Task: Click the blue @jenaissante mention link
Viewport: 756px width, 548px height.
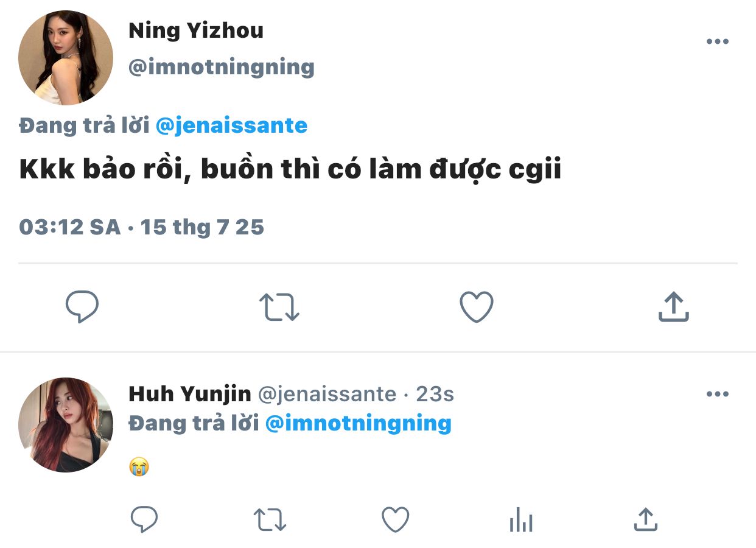Action: pyautogui.click(x=231, y=125)
